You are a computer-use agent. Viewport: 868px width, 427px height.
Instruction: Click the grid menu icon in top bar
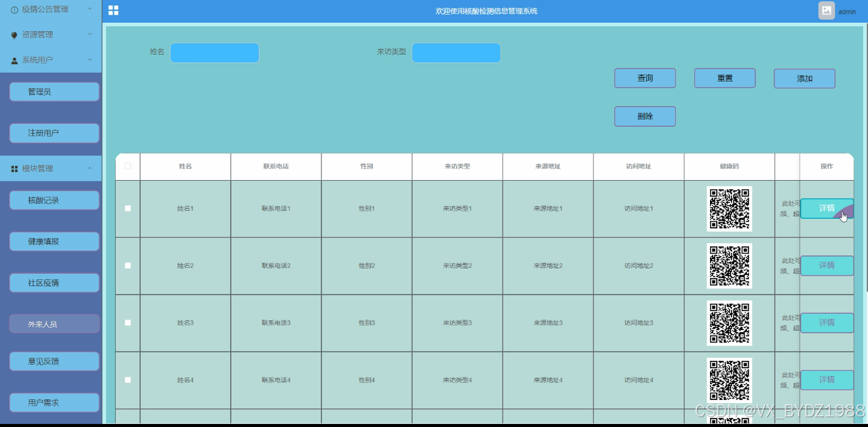click(113, 10)
